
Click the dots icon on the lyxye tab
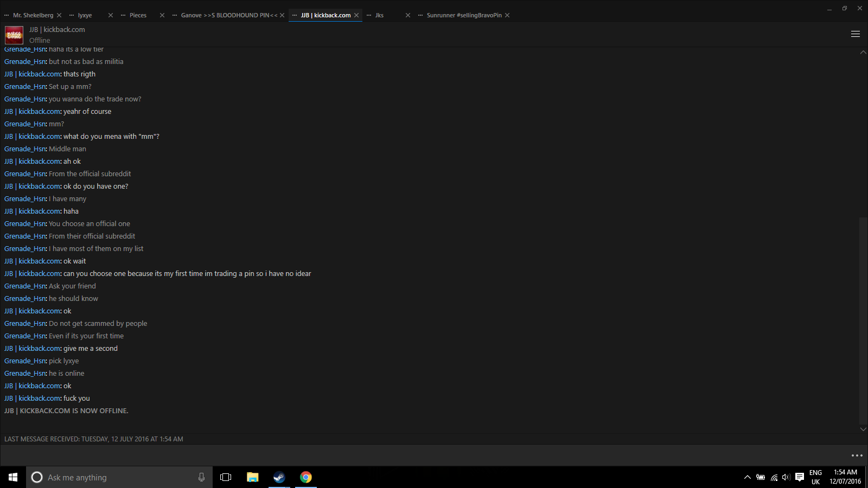pyautogui.click(x=71, y=15)
